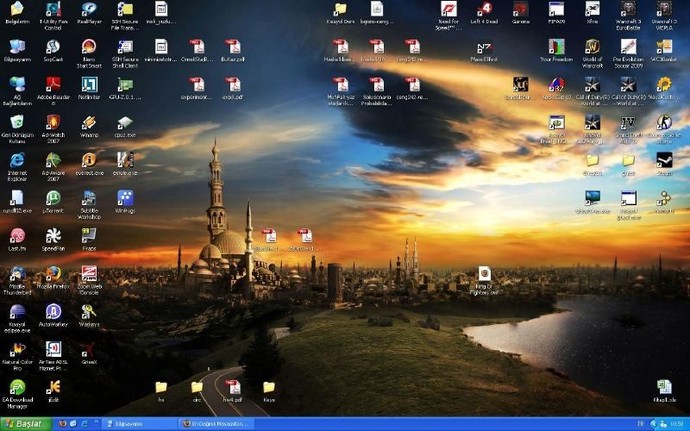
Task: Click the Firefox quick launch icon
Action: (62, 424)
